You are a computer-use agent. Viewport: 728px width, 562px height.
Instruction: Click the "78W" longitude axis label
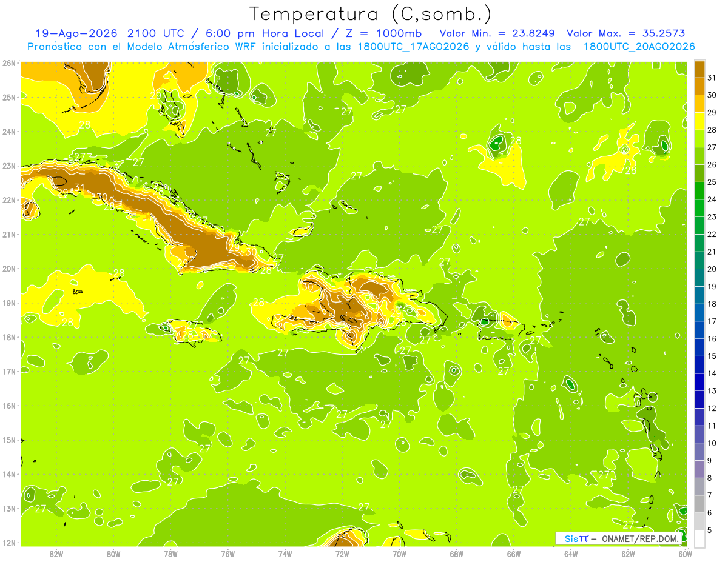[x=170, y=553]
